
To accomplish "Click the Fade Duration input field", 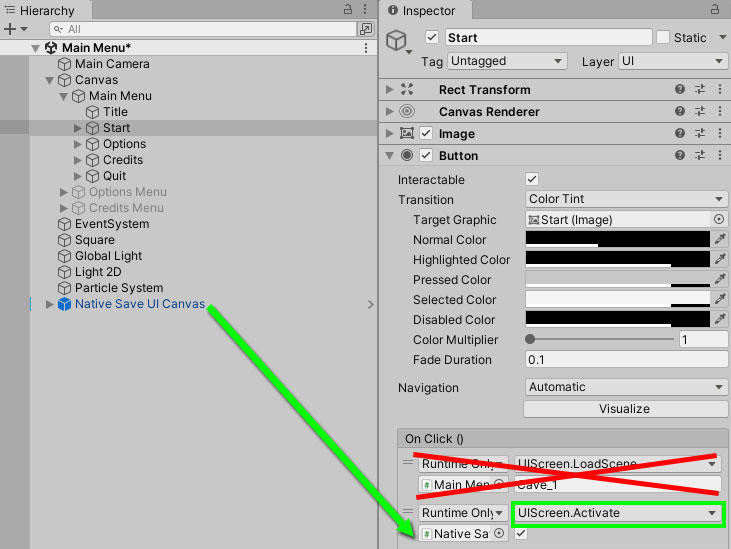I will tap(625, 360).
